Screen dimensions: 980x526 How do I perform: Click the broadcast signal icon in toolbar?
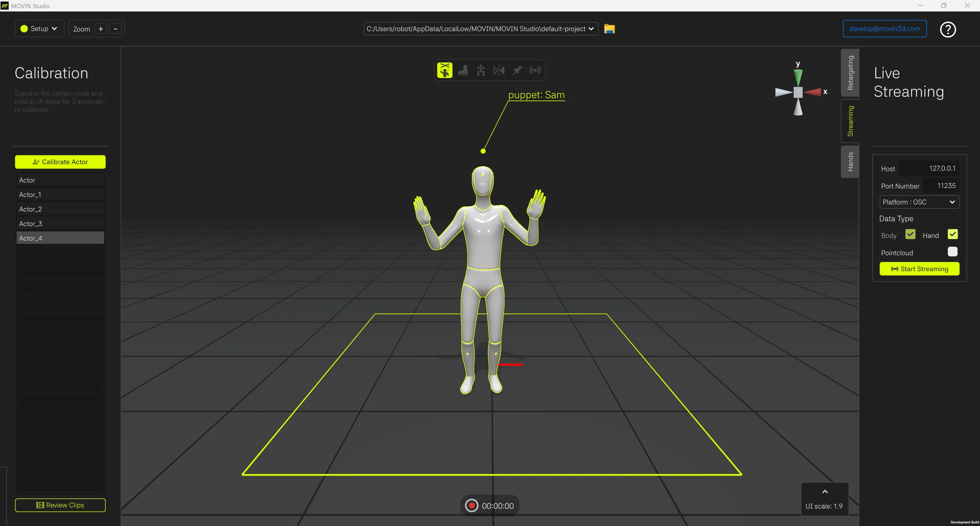535,70
